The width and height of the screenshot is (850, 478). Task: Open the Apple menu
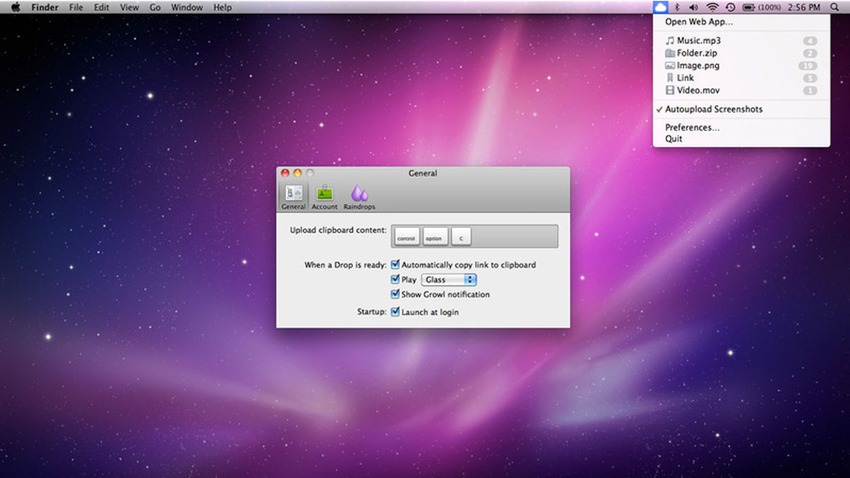(x=16, y=7)
